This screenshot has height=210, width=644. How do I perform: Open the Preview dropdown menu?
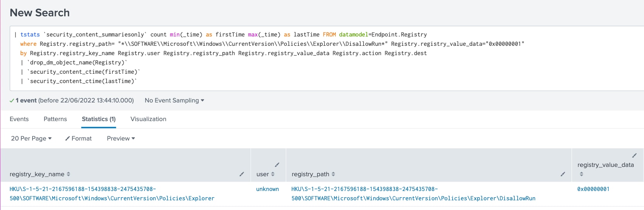click(x=121, y=139)
